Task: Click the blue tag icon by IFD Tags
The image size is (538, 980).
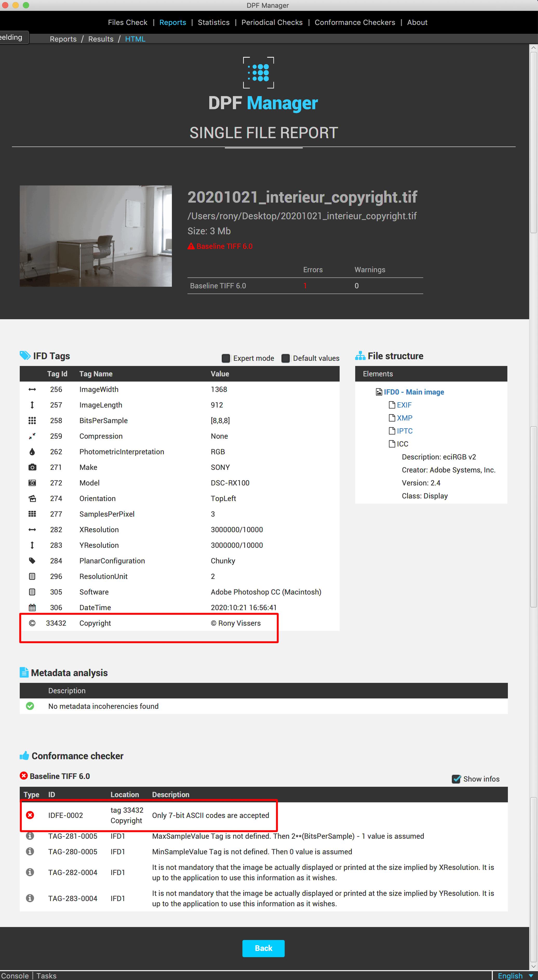Action: pos(25,355)
